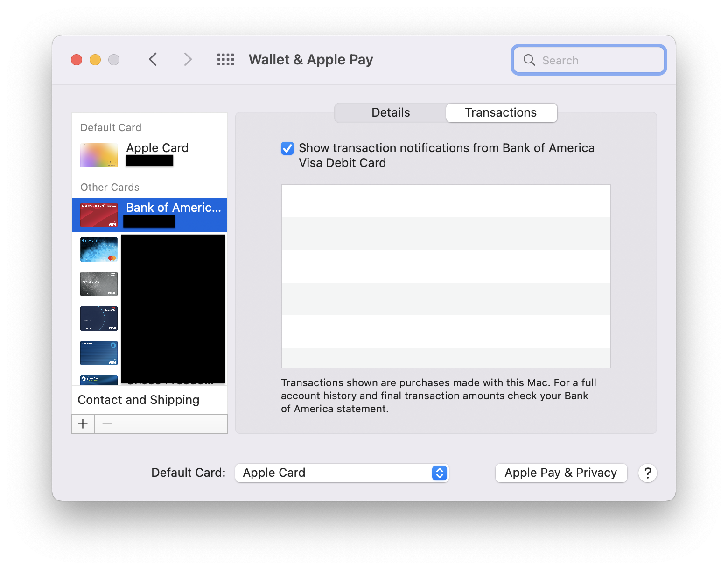Uncheck Show transaction notifications from Bank of America
Viewport: 728px width, 570px height.
pos(287,148)
